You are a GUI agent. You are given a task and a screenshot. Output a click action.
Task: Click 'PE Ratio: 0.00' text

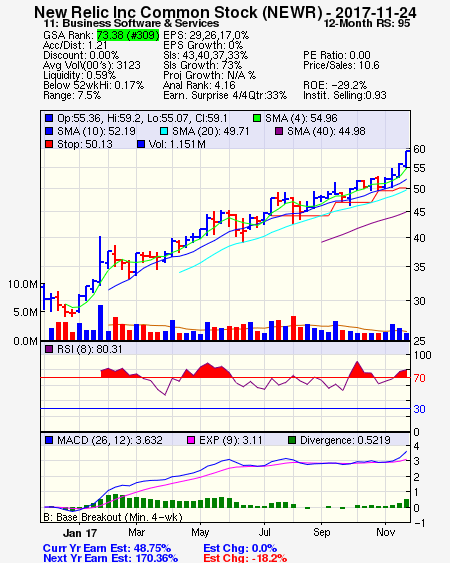point(337,55)
